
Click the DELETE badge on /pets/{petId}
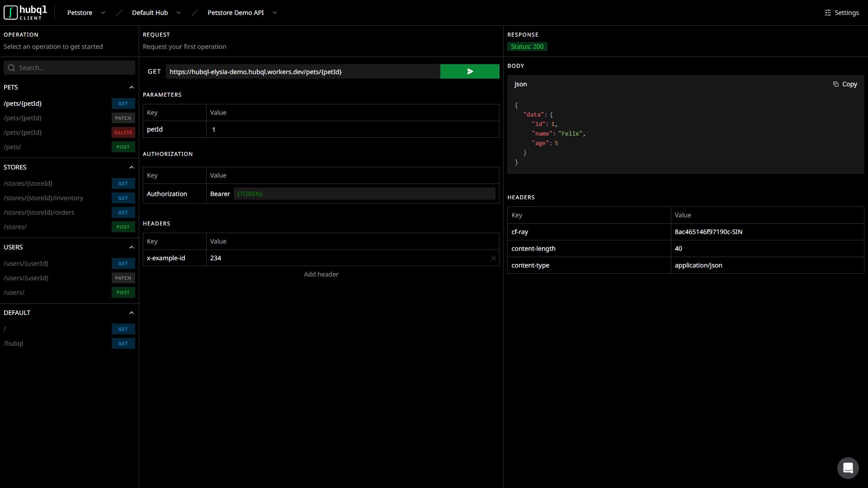[123, 132]
